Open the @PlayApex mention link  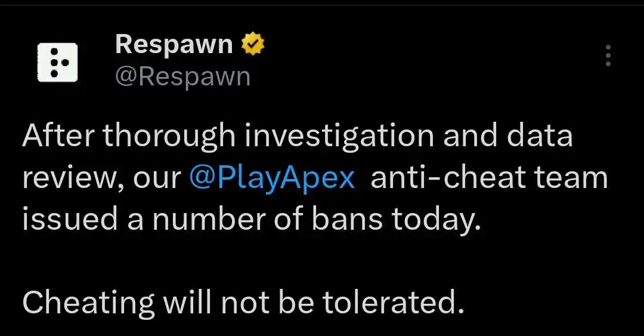tap(272, 178)
